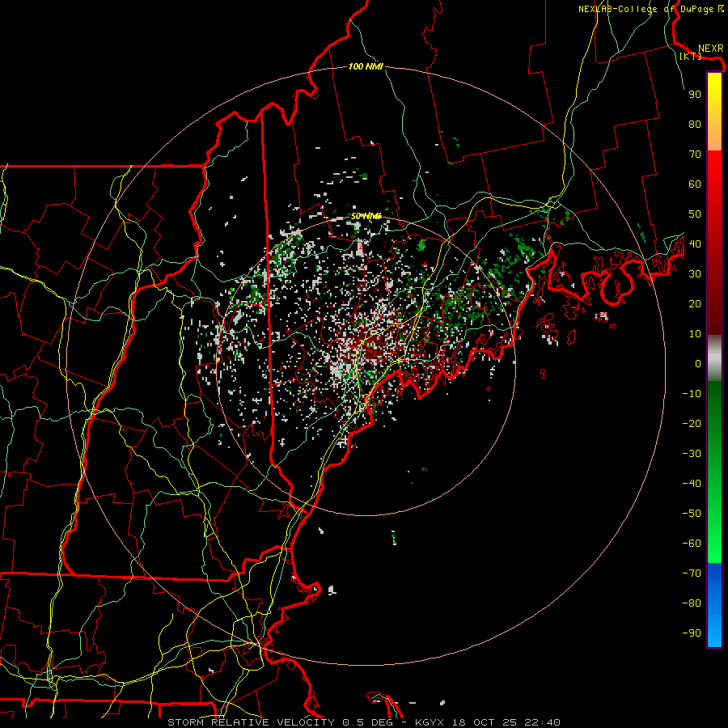Image resolution: width=728 pixels, height=728 pixels.
Task: Click the "[KT]" units label above color scale
Action: (690, 56)
